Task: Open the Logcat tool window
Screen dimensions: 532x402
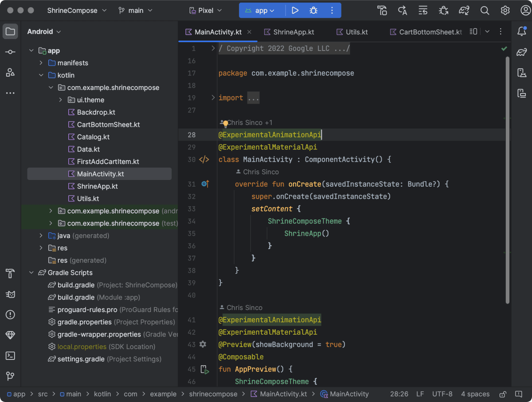Action: [x=10, y=294]
